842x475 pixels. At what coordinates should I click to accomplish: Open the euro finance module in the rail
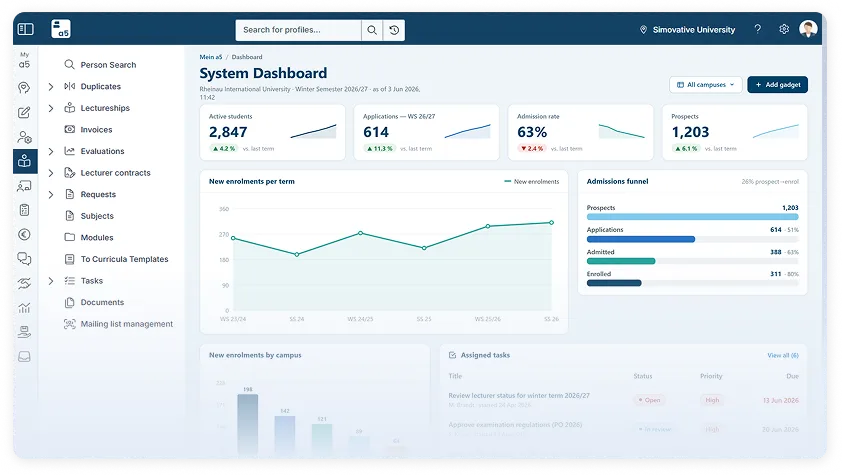pos(24,235)
